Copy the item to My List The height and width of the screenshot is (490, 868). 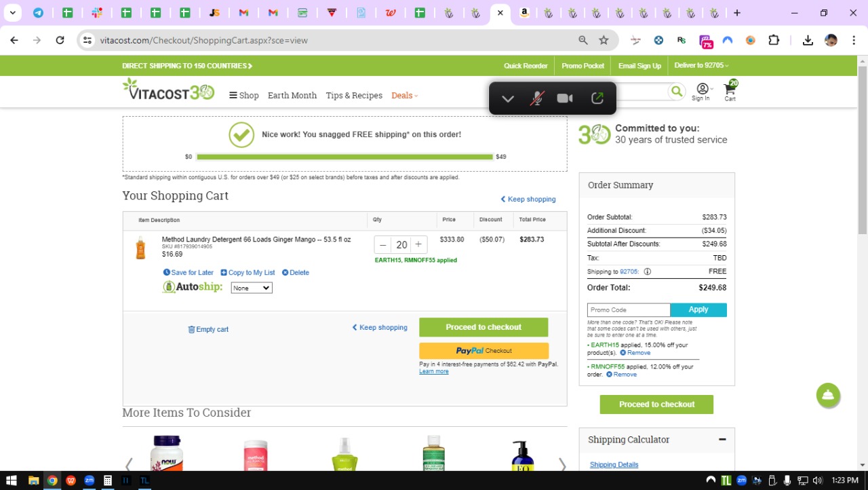tap(248, 273)
